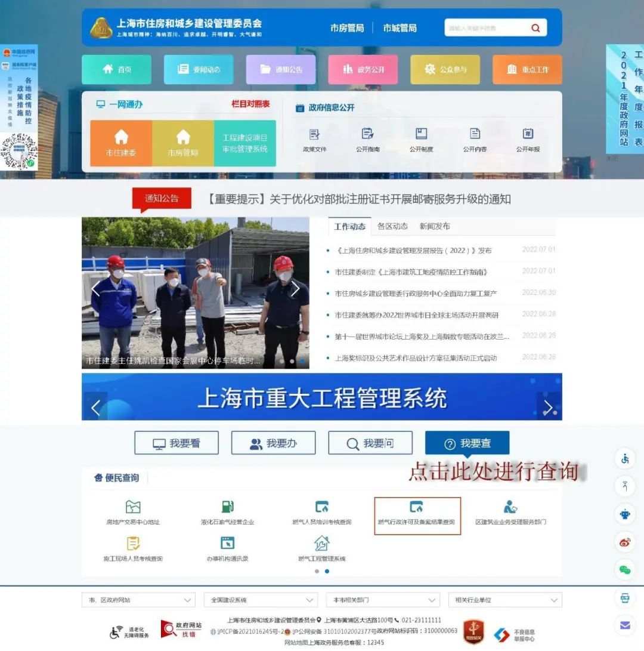Click the red 党政机关 footer emblem
This screenshot has width=644, height=651.
pos(473,631)
